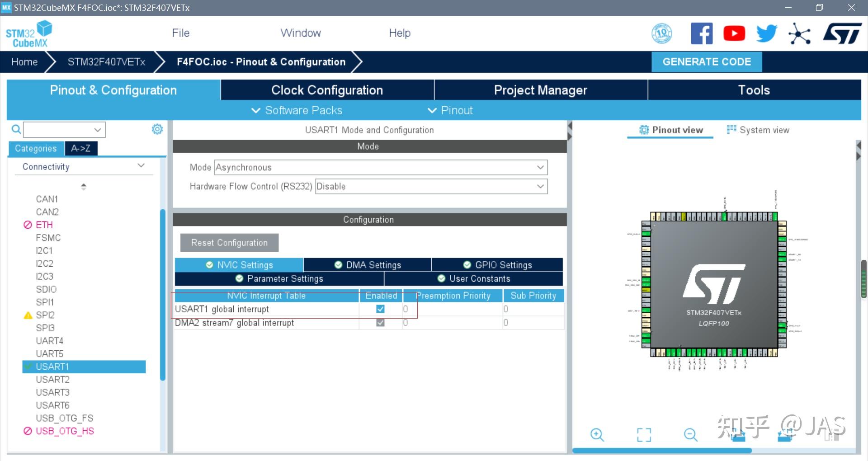Image resolution: width=868 pixels, height=461 pixels.
Task: Click the STM32CubeMX logo
Action: click(x=28, y=34)
